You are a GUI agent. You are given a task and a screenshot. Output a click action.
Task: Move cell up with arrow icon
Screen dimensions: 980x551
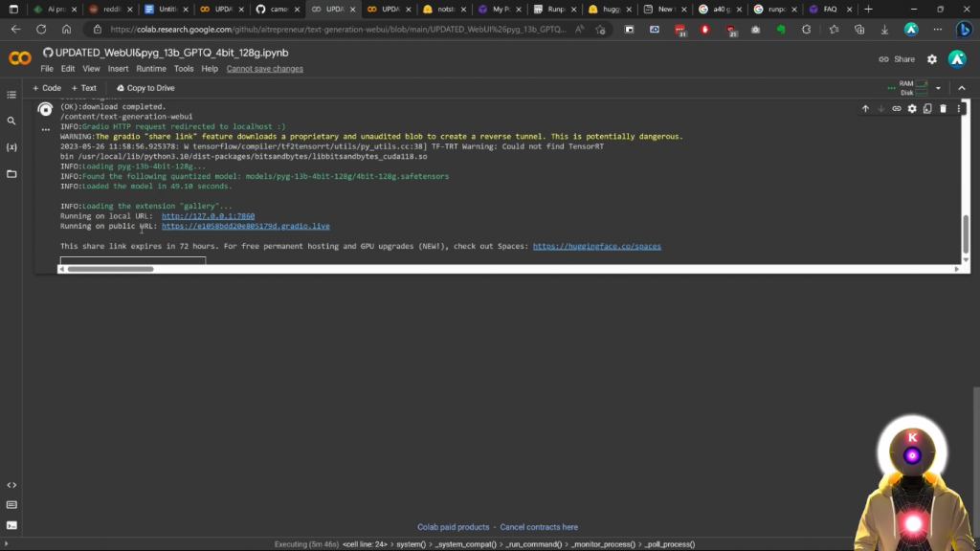click(865, 109)
